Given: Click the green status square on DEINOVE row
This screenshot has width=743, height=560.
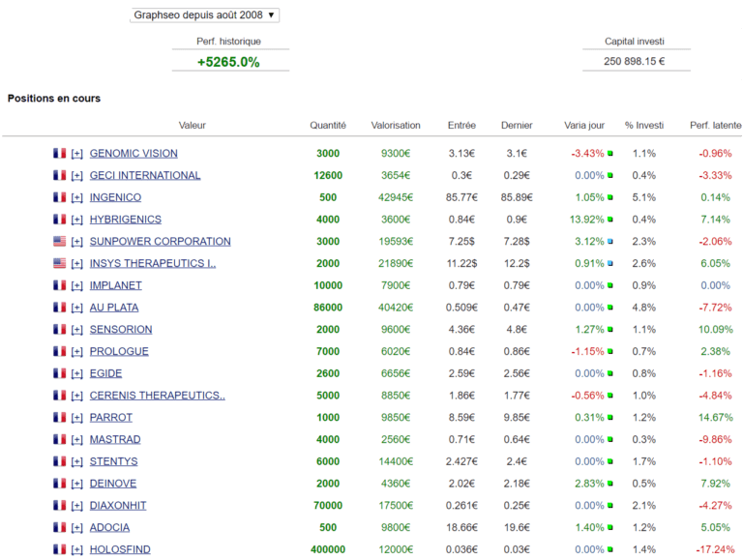Looking at the screenshot, I should (610, 484).
